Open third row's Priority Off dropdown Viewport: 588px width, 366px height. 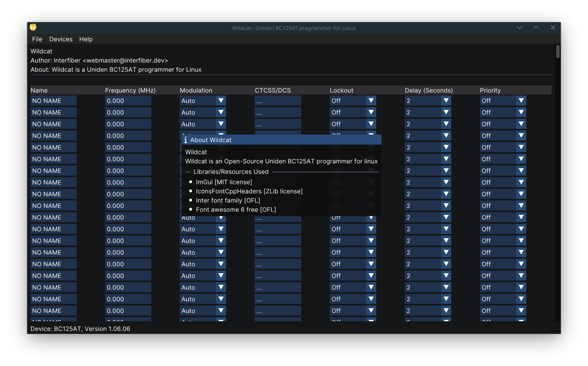pyautogui.click(x=503, y=124)
